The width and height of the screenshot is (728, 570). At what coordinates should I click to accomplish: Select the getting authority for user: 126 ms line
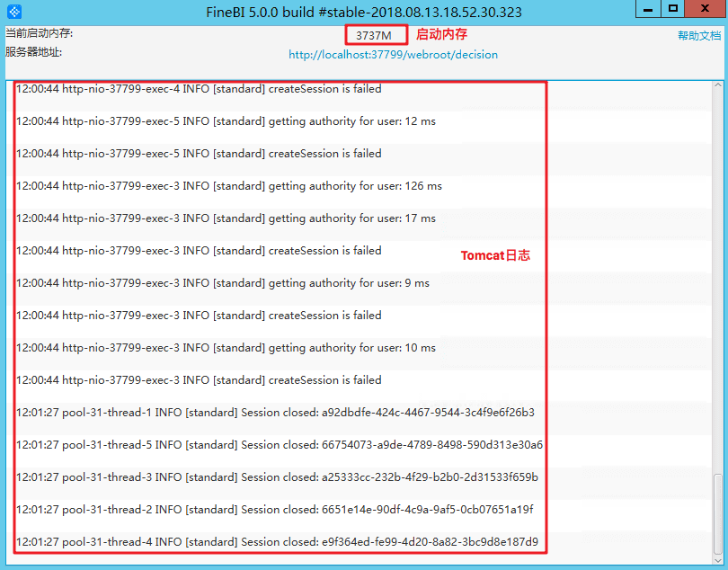[229, 186]
